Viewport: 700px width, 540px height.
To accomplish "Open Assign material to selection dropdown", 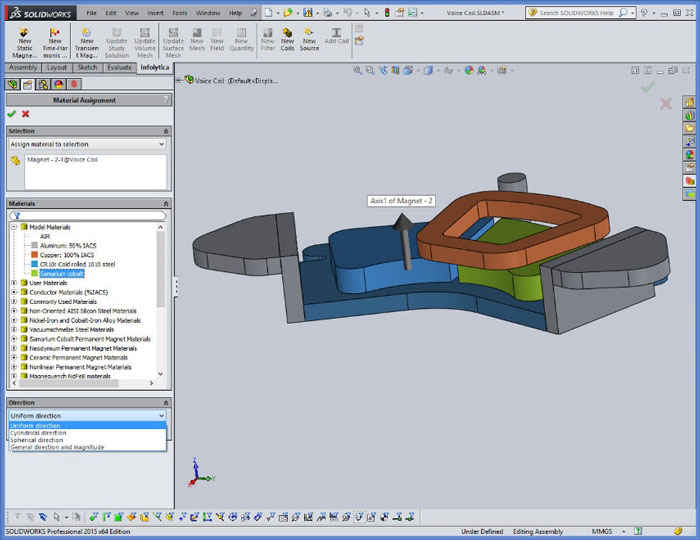I will click(x=86, y=144).
